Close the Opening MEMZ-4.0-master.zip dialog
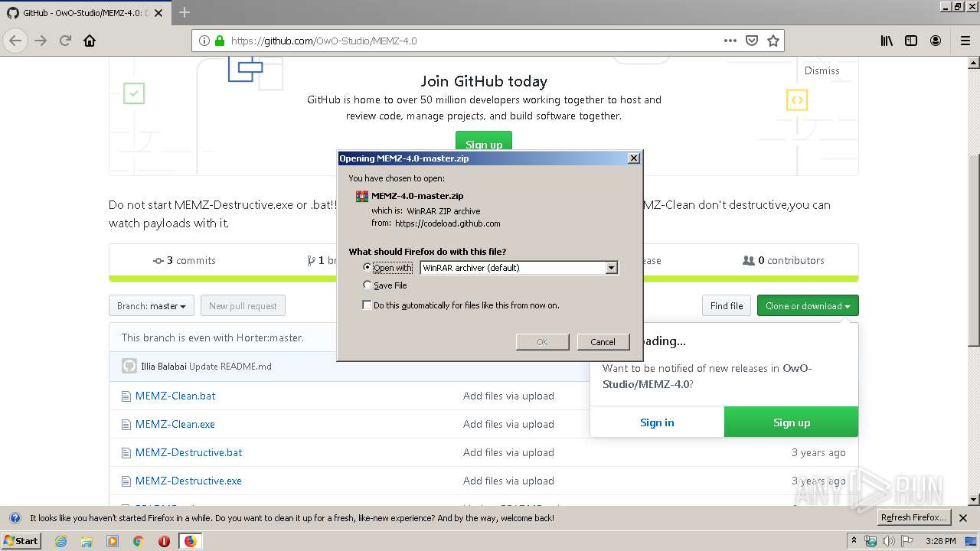The width and height of the screenshot is (980, 551). [x=633, y=158]
